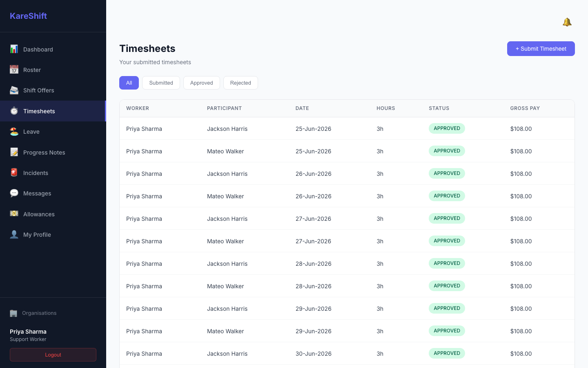This screenshot has height=368, width=588.
Task: Select Mateo Walker on 26-Jun-2026 row
Action: 347,196
